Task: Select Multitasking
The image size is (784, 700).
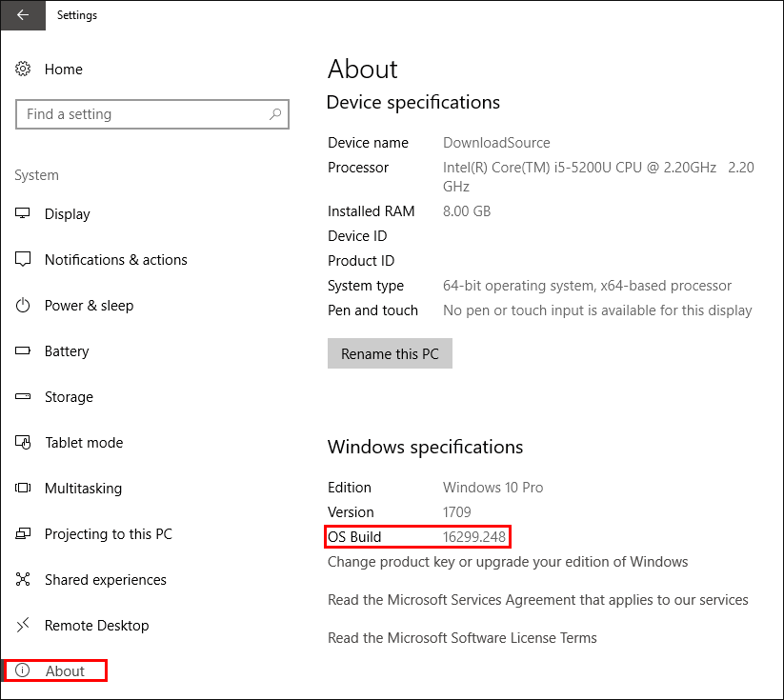Action: 84,489
